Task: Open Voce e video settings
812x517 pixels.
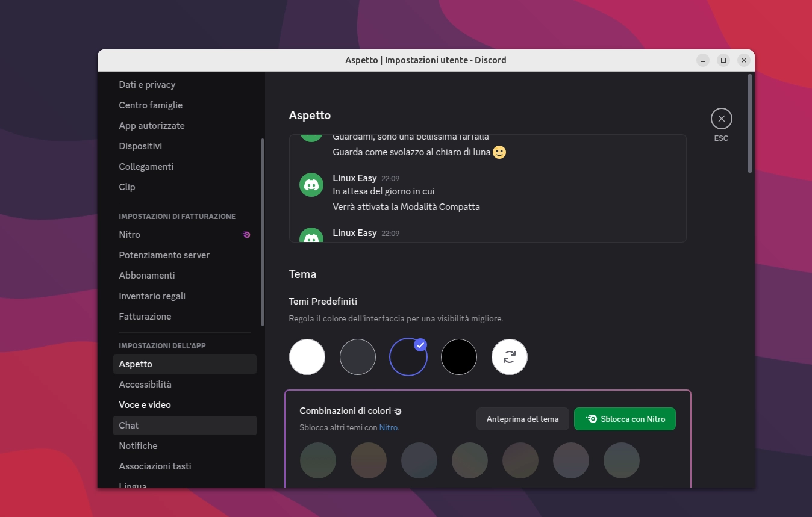Action: pos(185,405)
